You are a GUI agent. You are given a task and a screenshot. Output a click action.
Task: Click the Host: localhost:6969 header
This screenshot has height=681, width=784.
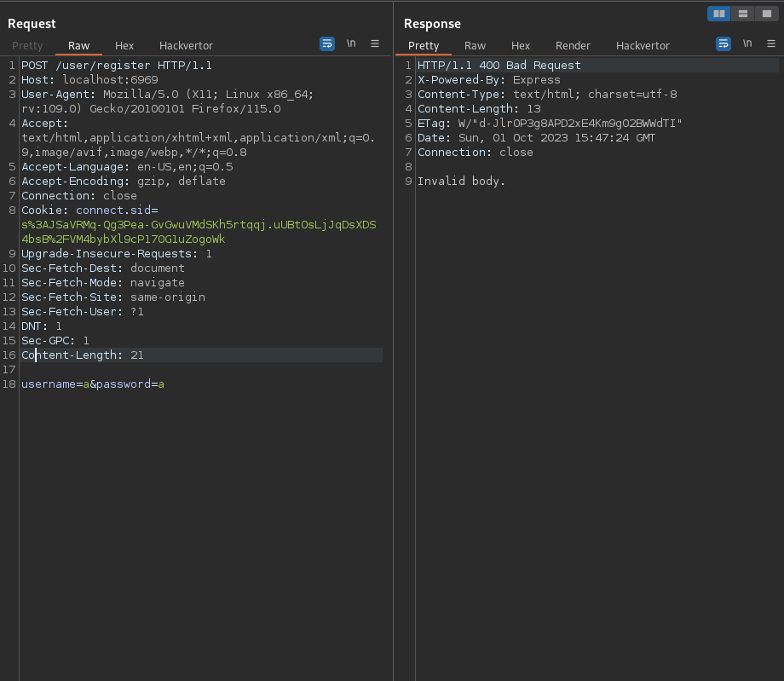pyautogui.click(x=89, y=79)
